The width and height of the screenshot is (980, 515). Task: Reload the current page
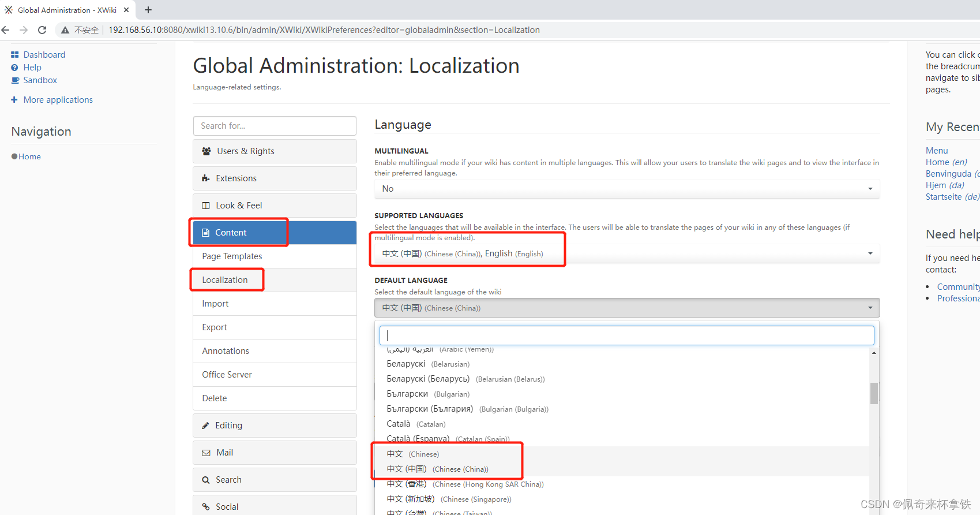tap(42, 30)
